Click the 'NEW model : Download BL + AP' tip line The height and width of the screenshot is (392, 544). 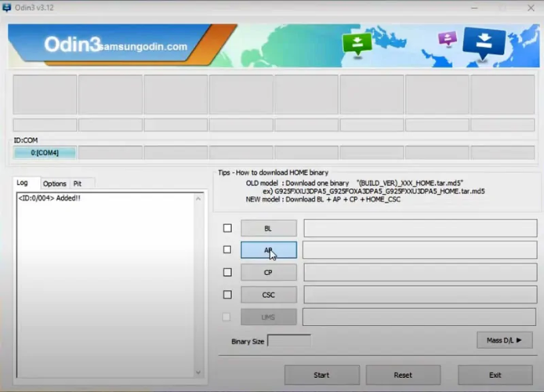[323, 199]
